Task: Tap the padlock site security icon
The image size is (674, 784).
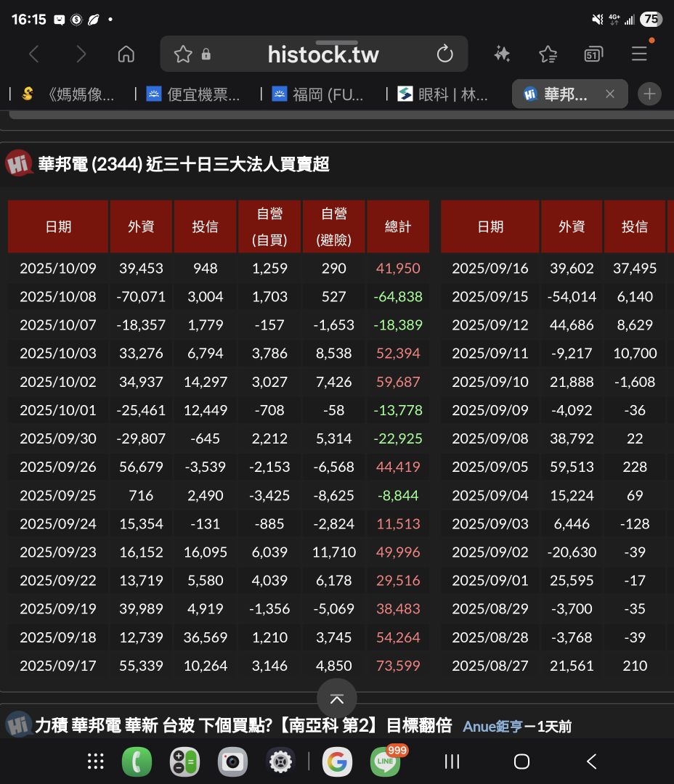Action: (206, 54)
